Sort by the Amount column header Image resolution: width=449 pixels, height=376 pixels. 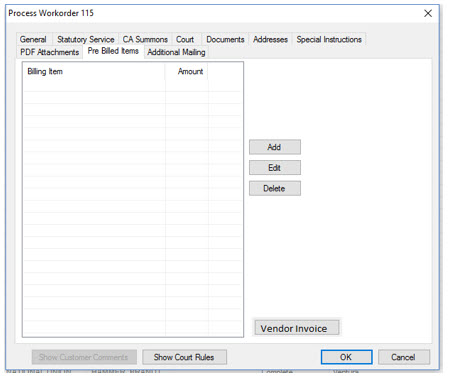187,71
